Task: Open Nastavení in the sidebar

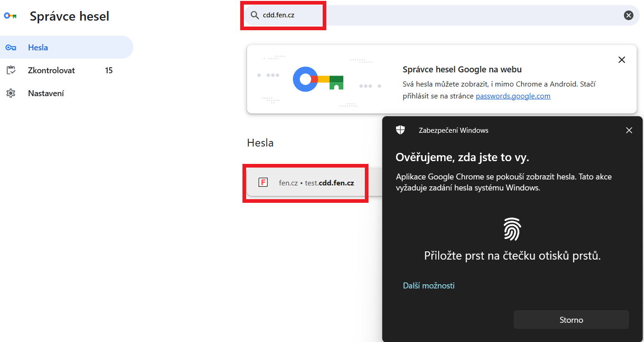Action: [46, 93]
